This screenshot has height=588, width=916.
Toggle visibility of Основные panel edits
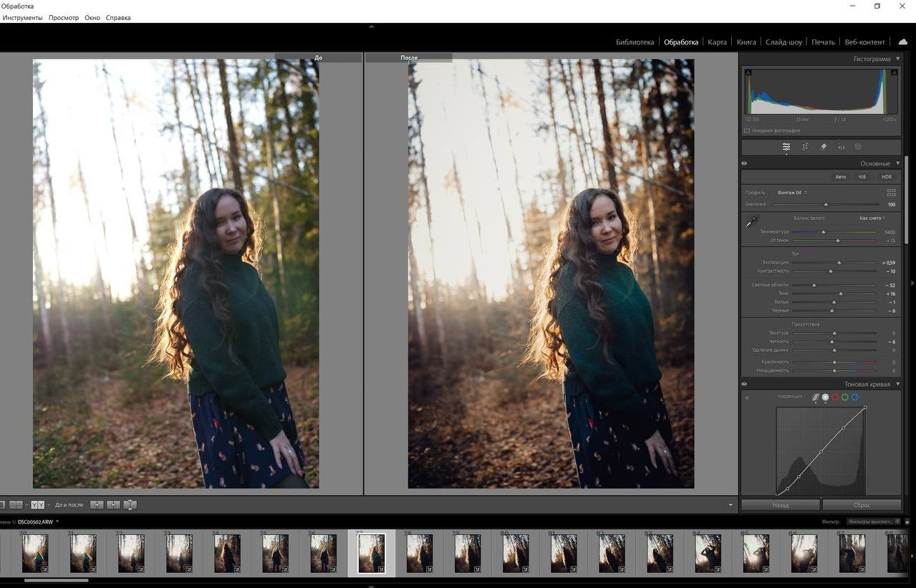744,163
